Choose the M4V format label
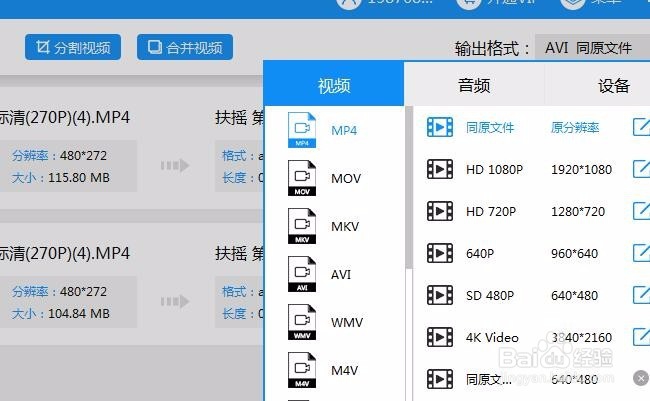This screenshot has width=650, height=401. (344, 370)
